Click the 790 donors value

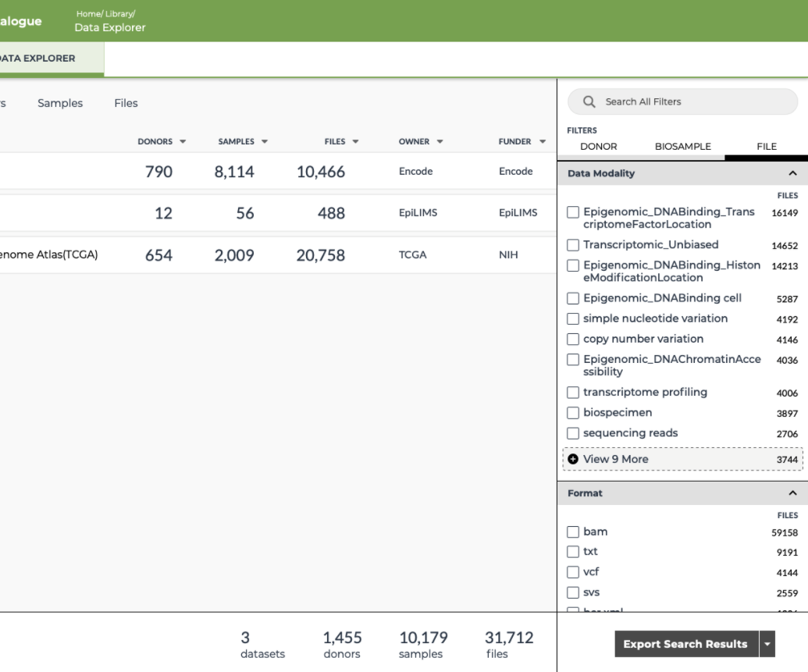[158, 172]
